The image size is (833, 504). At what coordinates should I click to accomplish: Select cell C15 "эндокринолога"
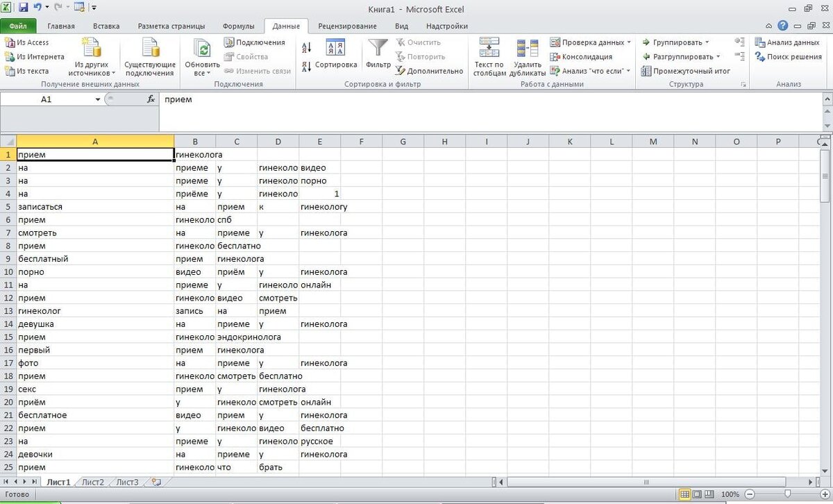pos(236,337)
